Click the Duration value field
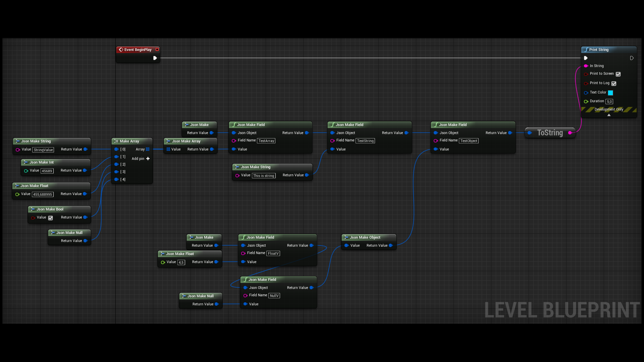 (x=609, y=102)
